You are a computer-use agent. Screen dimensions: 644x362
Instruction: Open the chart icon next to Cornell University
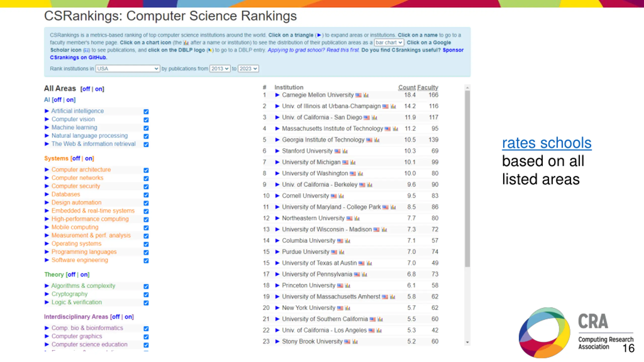pyautogui.click(x=341, y=196)
